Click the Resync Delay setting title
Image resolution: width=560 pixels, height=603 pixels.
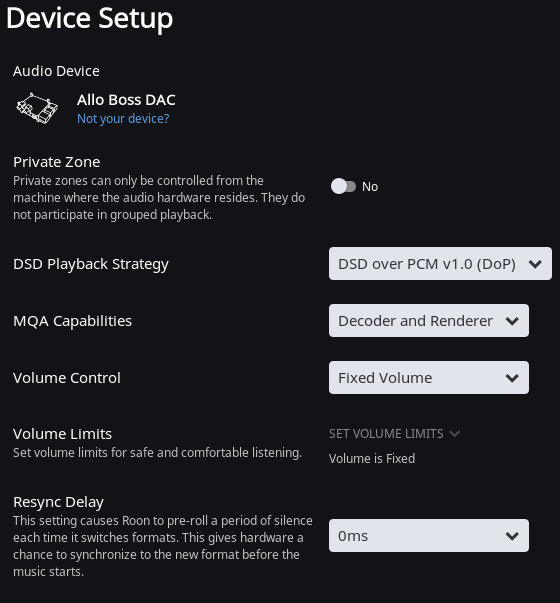coord(58,502)
